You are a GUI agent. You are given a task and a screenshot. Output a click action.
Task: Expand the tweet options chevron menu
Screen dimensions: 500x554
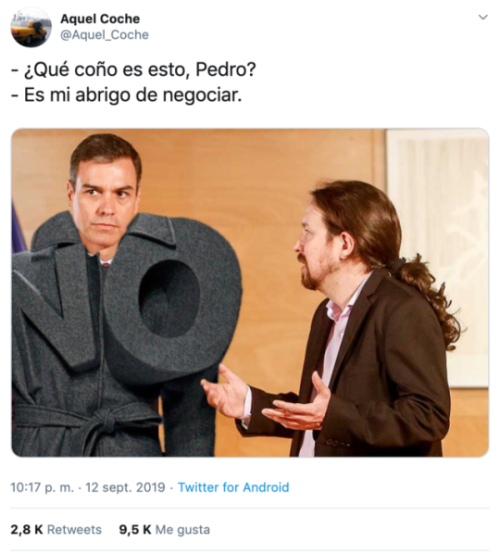coord(482,17)
